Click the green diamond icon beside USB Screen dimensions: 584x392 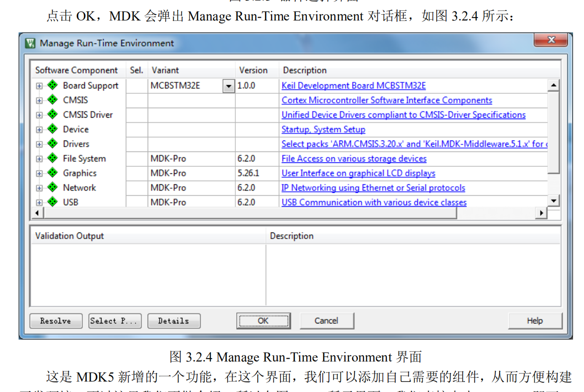52,202
